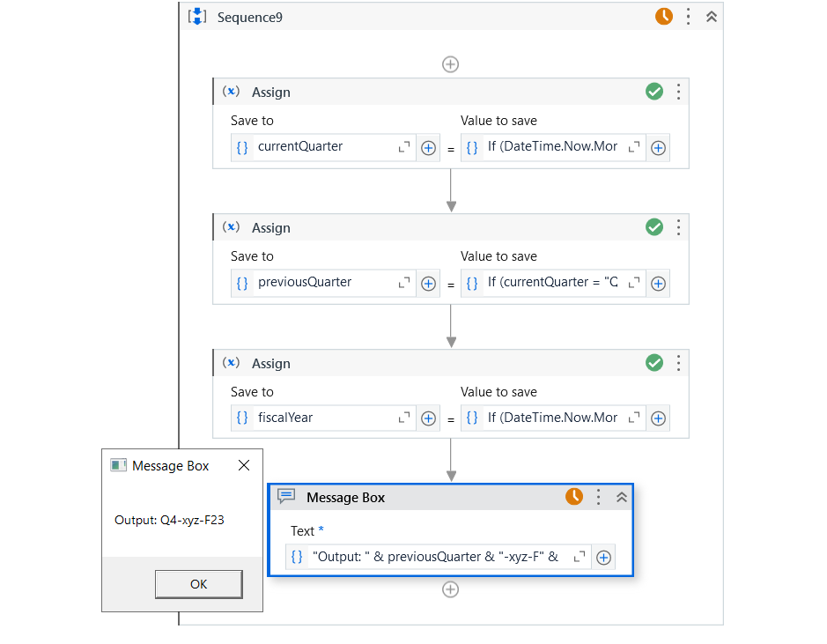Viewport: 827px width, 644px height.
Task: Click the previousQuarter Value to save field
Action: 553,283
